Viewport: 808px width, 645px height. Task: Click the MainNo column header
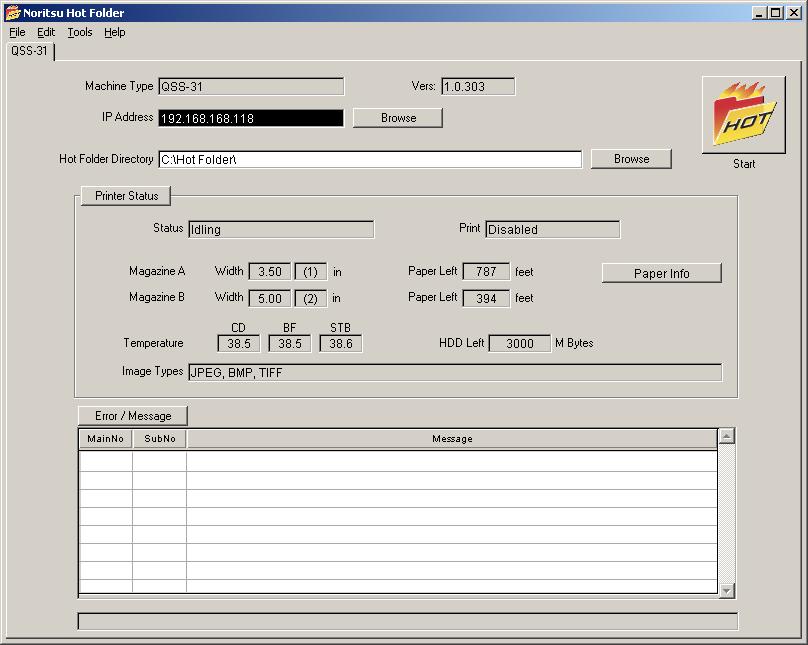[x=106, y=439]
